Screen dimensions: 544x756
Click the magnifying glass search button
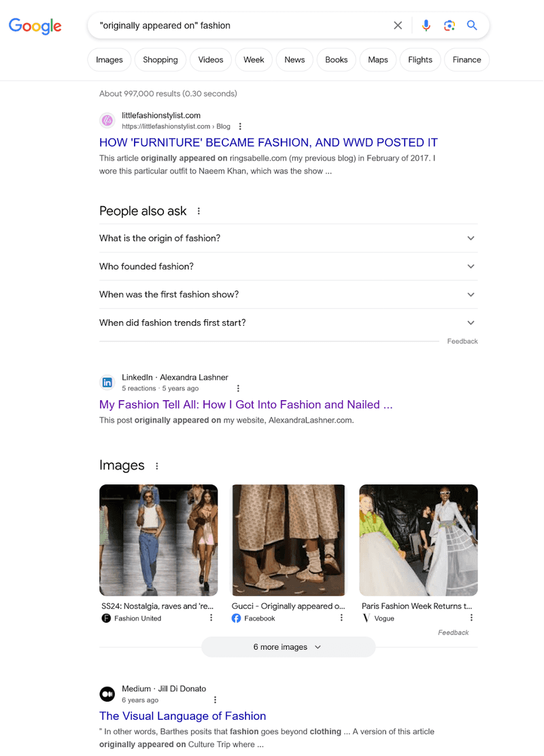(x=472, y=26)
